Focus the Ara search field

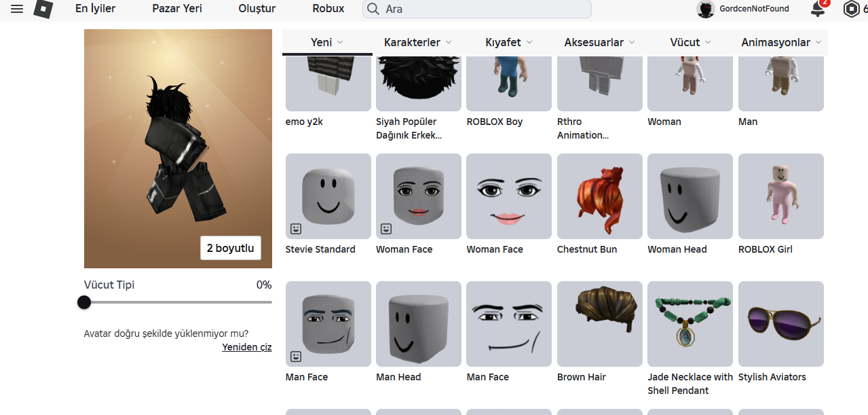[477, 9]
